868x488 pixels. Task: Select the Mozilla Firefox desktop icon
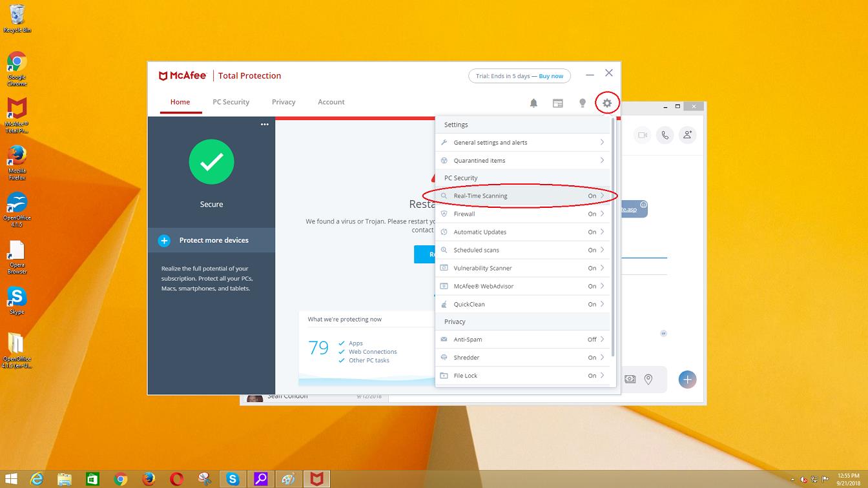17,163
